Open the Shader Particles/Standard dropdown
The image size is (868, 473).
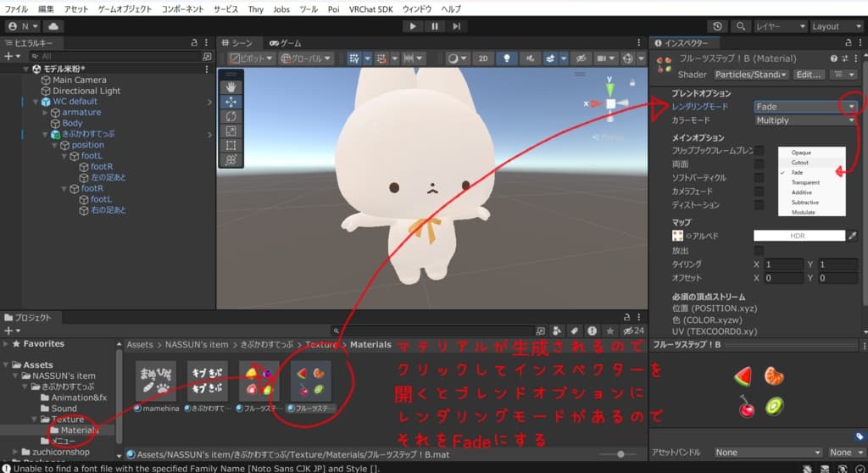point(751,75)
